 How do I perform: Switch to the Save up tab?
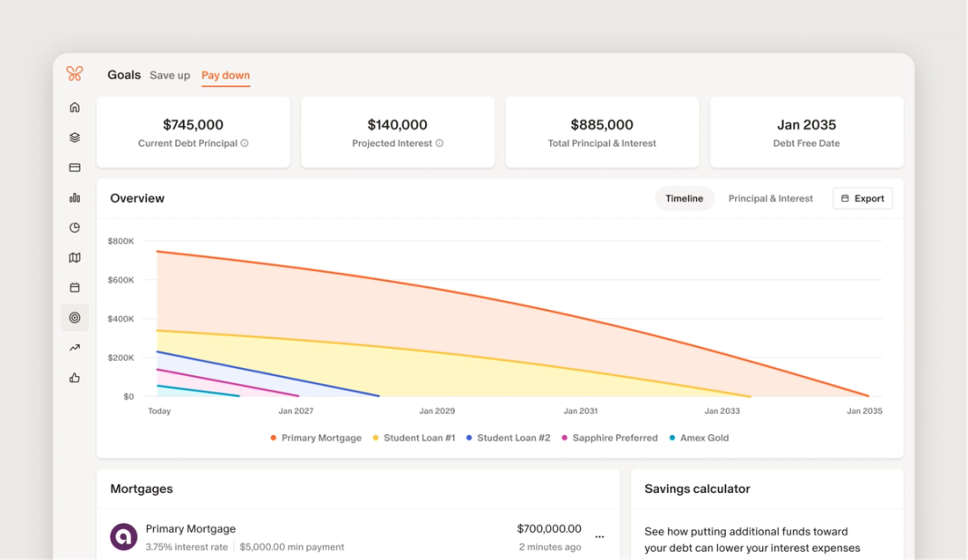click(169, 75)
